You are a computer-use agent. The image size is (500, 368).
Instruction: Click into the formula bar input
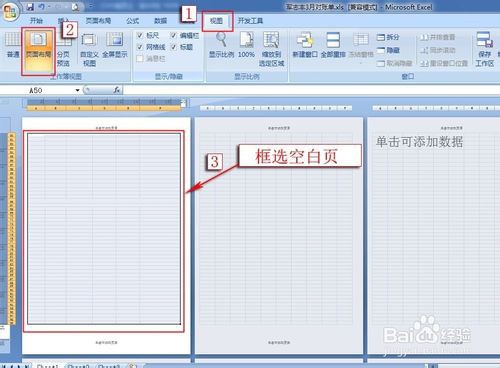point(311,90)
